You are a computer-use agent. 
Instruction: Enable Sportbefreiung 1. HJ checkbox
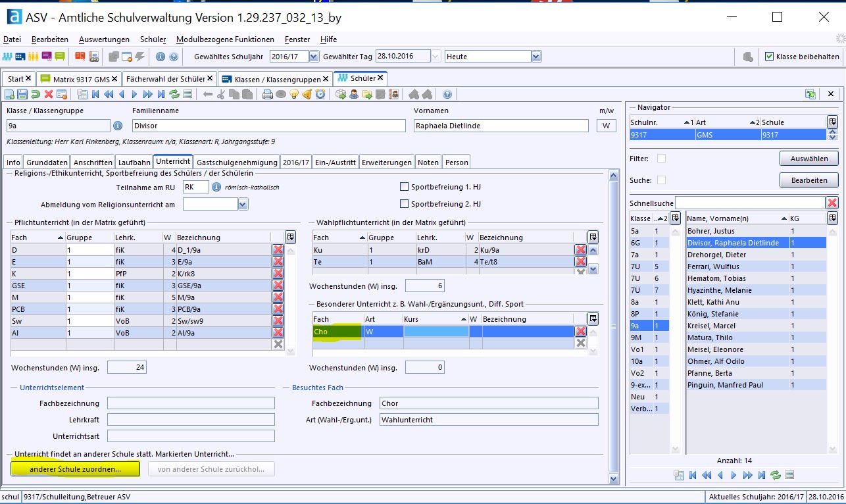coord(405,187)
